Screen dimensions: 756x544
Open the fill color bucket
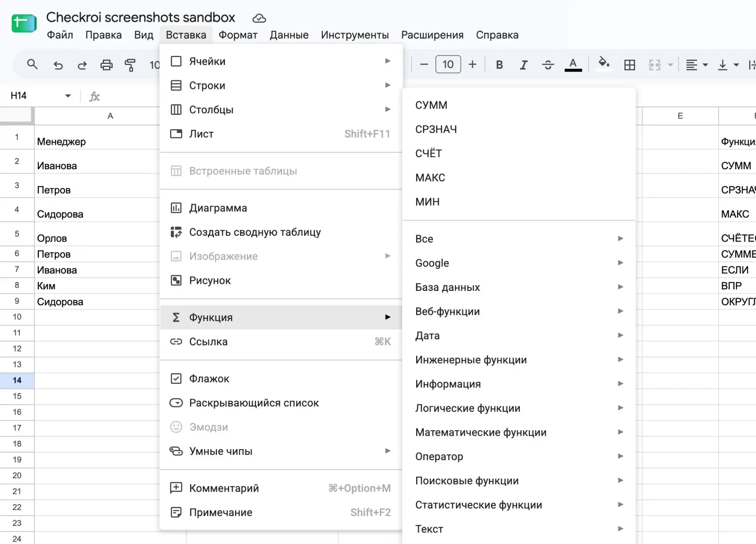[x=604, y=64]
